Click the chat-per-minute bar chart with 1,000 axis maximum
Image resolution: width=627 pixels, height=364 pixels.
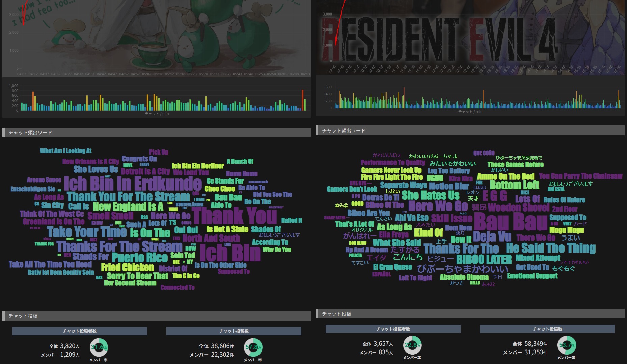coord(157,98)
